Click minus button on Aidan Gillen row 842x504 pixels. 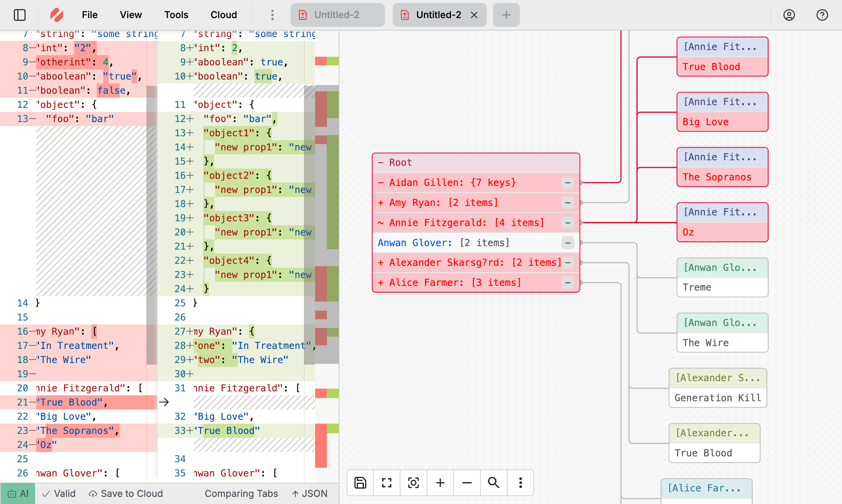(568, 183)
